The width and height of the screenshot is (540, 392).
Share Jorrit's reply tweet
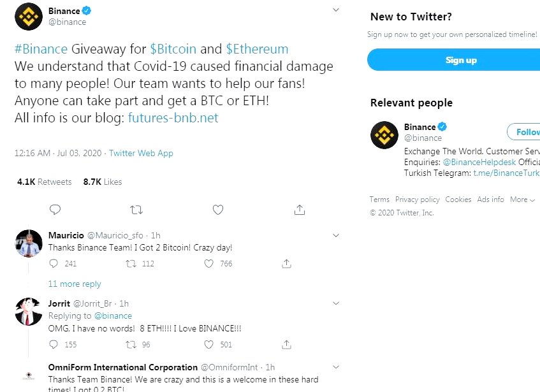(x=286, y=344)
